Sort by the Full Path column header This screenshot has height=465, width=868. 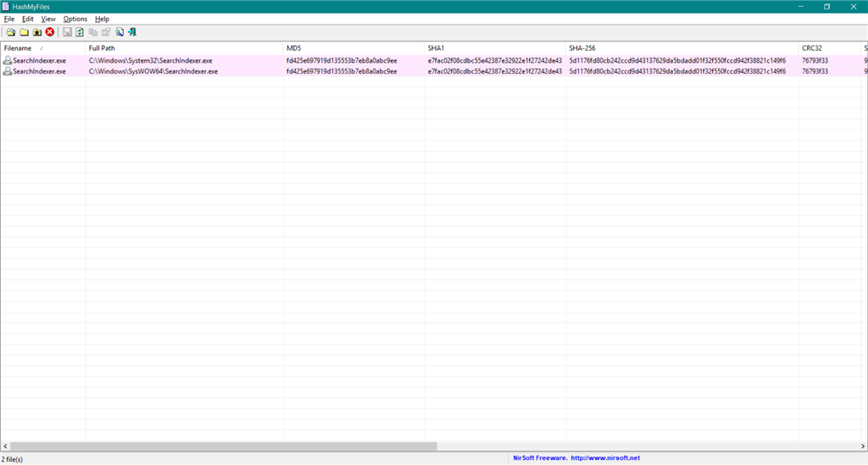[x=184, y=48]
